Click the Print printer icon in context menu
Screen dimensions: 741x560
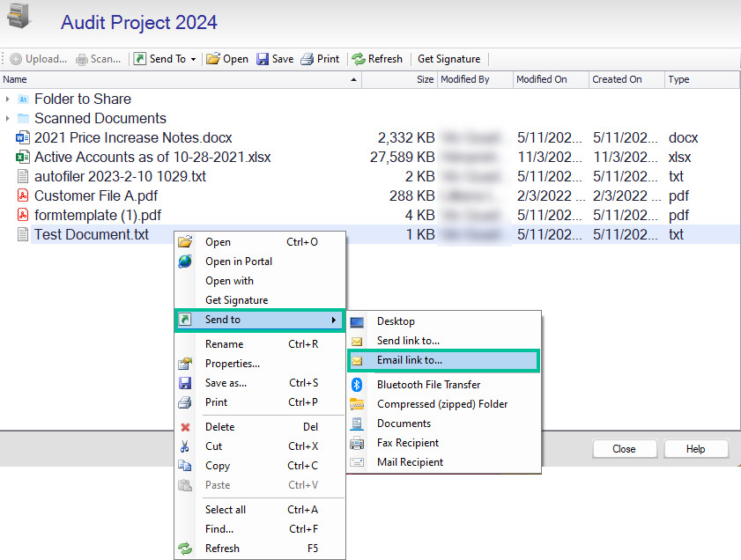pyautogui.click(x=185, y=402)
